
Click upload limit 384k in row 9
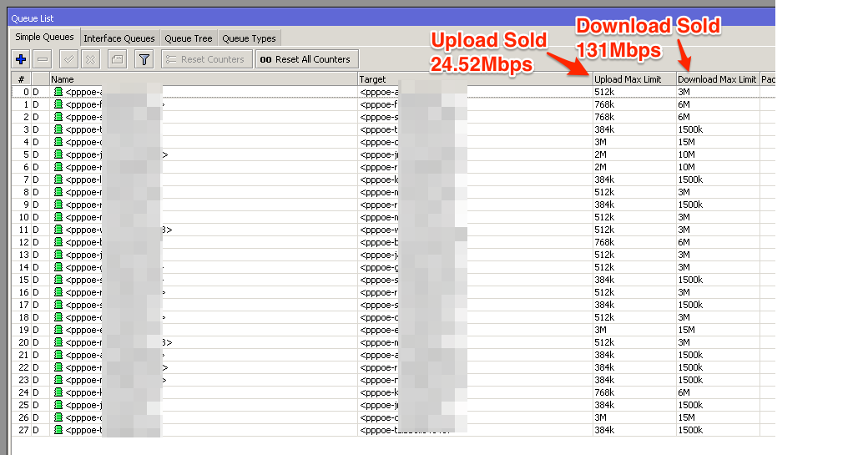pos(604,205)
